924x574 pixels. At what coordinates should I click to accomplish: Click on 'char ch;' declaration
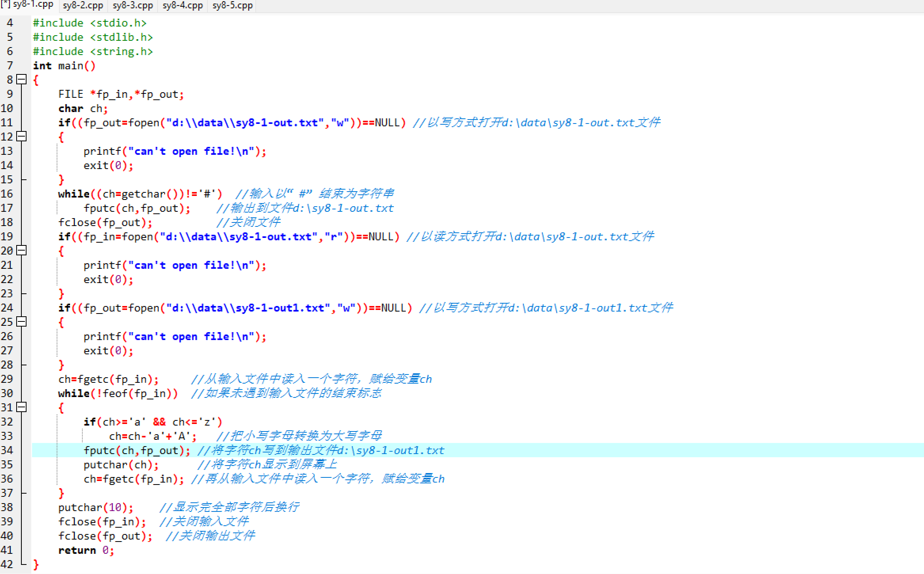tap(83, 108)
